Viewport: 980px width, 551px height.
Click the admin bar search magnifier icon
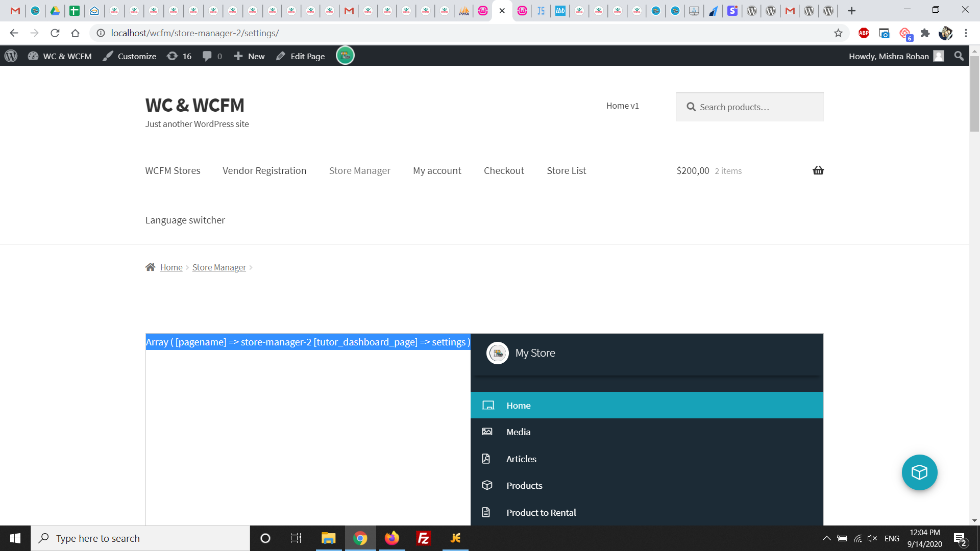pos(959,56)
